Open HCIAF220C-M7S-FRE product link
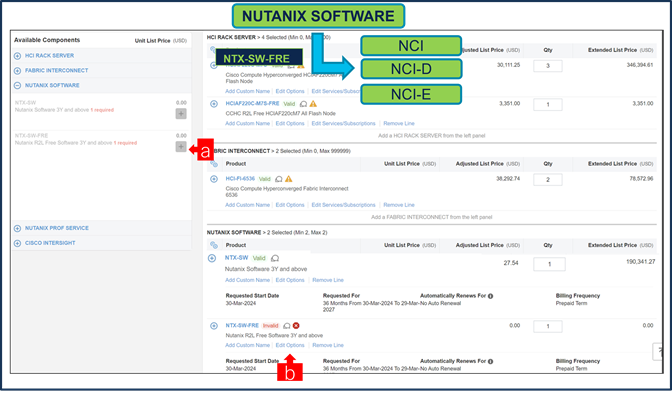 (252, 104)
